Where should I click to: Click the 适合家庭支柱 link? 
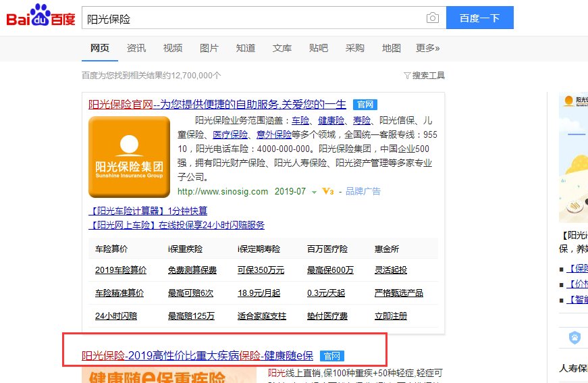(262, 316)
